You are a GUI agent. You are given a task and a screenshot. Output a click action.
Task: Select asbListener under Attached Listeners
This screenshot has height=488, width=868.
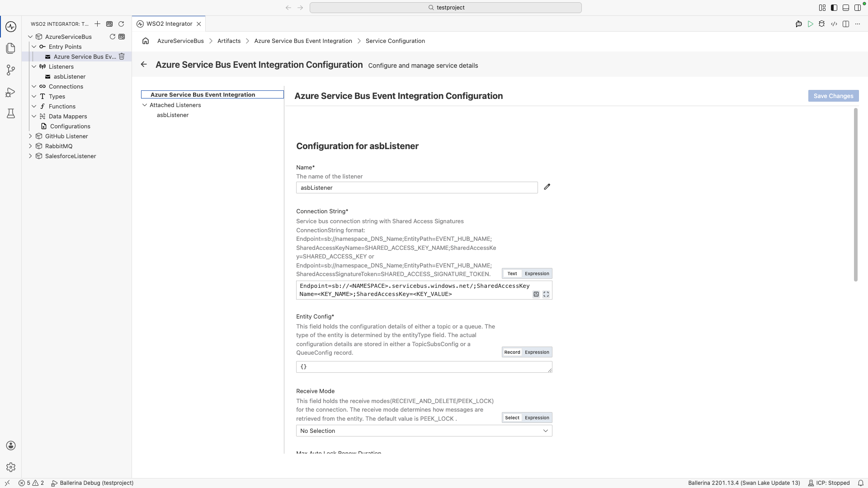[173, 115]
